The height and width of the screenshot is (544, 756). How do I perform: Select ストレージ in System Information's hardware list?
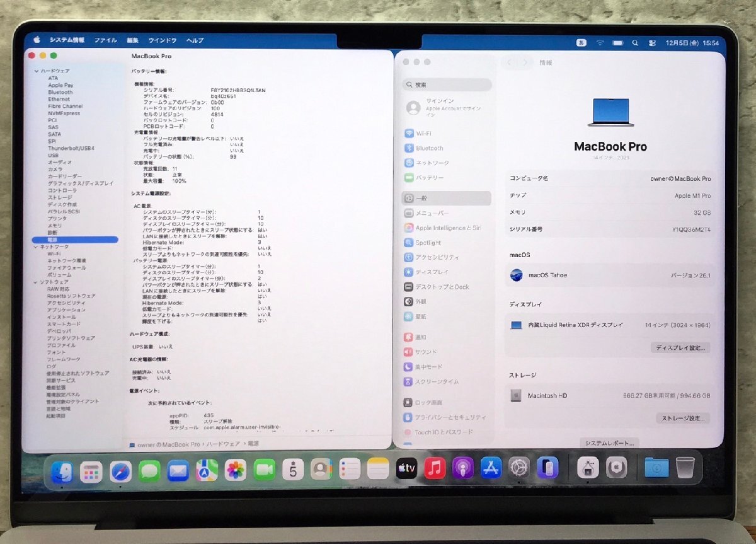[x=60, y=197]
